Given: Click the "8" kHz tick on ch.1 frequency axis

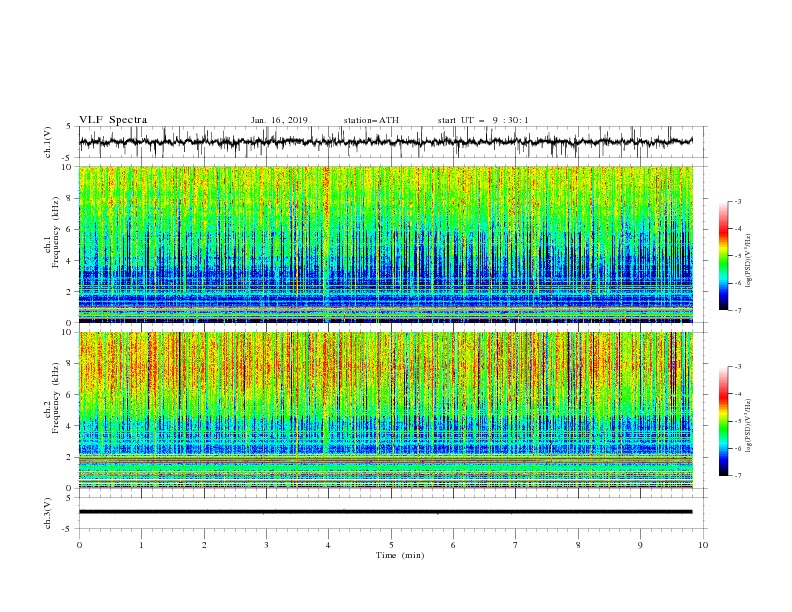Looking at the screenshot, I should [71, 198].
